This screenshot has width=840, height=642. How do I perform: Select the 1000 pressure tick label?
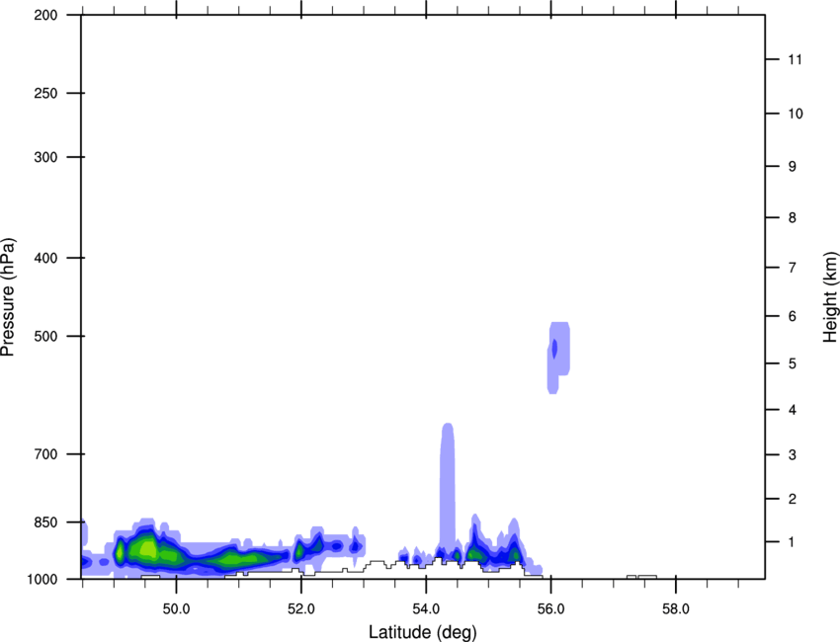(42, 579)
